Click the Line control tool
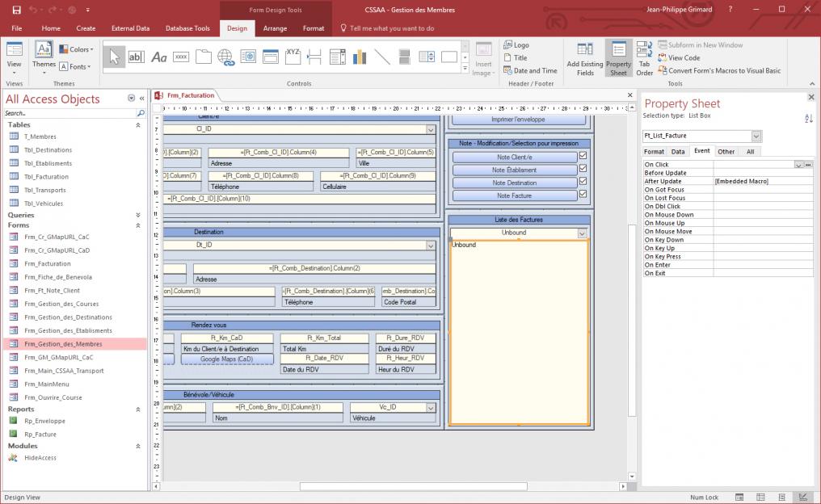The image size is (821, 504). pos(382,57)
